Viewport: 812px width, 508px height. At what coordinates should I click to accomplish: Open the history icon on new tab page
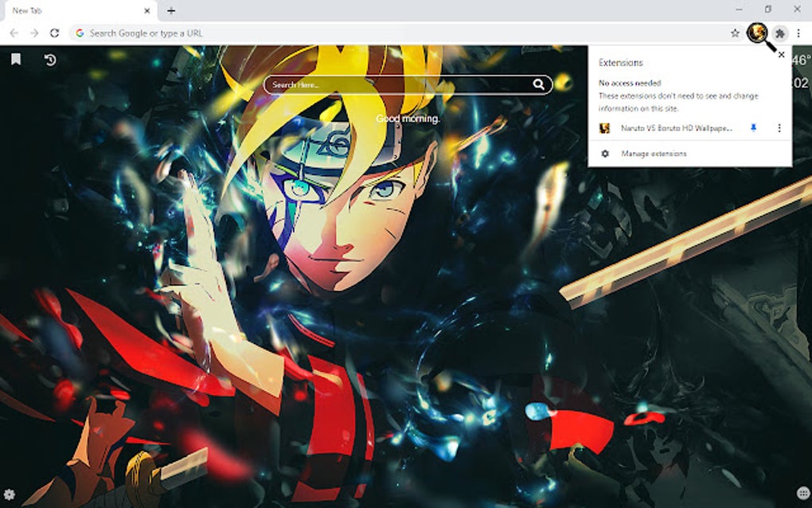[50, 60]
